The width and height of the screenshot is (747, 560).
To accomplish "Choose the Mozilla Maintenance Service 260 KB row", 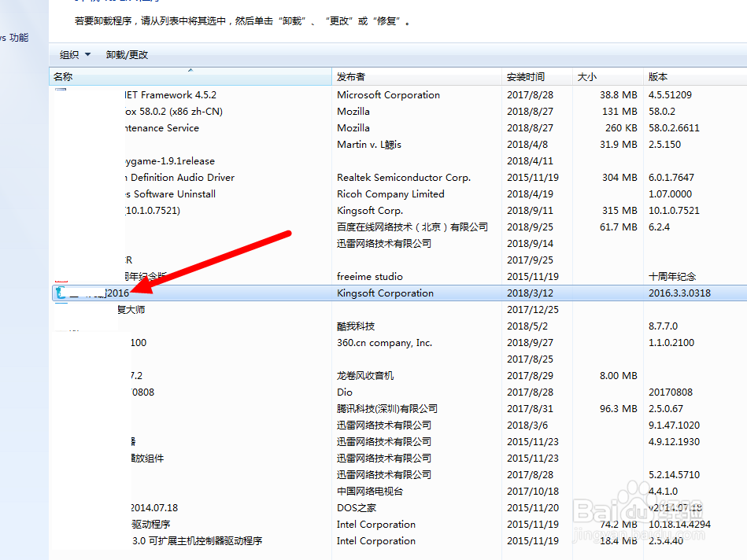I will point(399,128).
